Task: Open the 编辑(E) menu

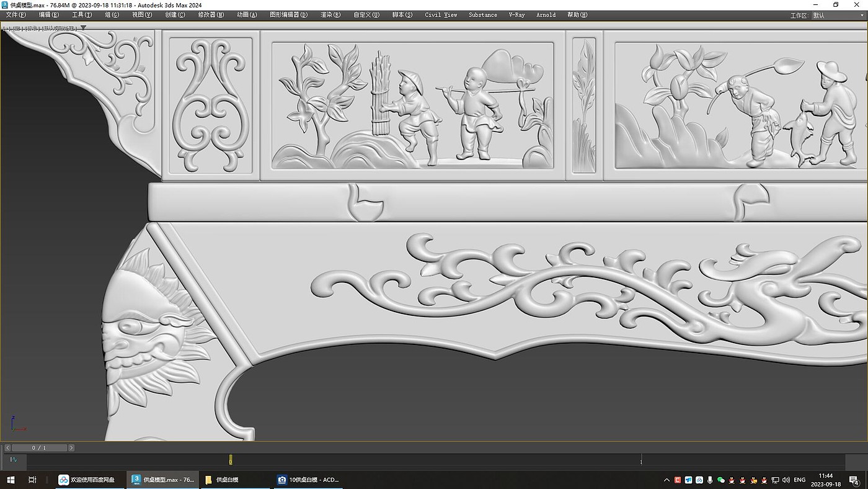Action: pyautogui.click(x=49, y=15)
